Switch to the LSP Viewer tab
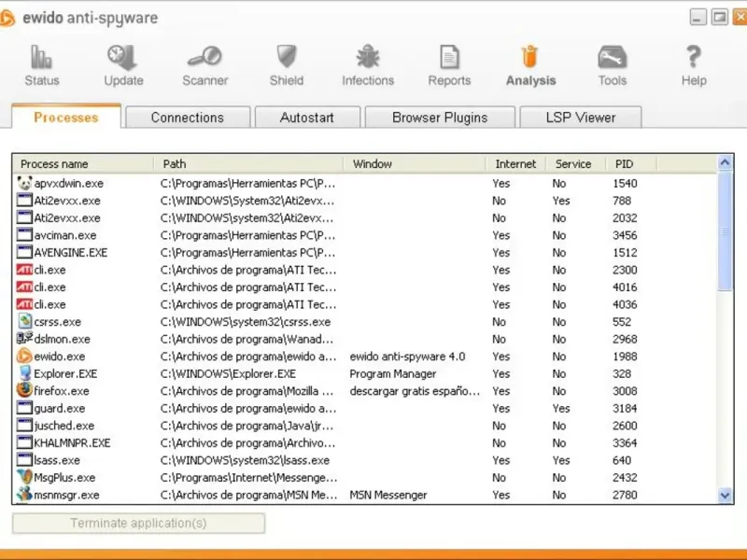The image size is (747, 560). click(x=581, y=118)
